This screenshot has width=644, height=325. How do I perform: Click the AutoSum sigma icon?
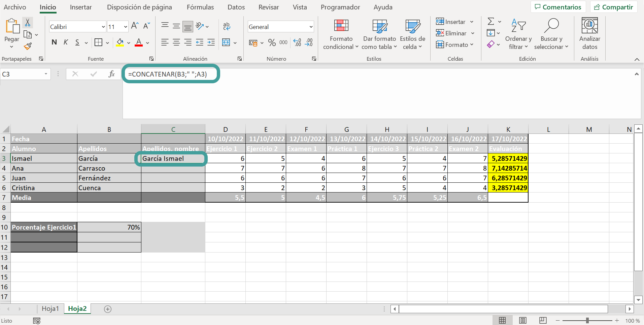click(491, 22)
